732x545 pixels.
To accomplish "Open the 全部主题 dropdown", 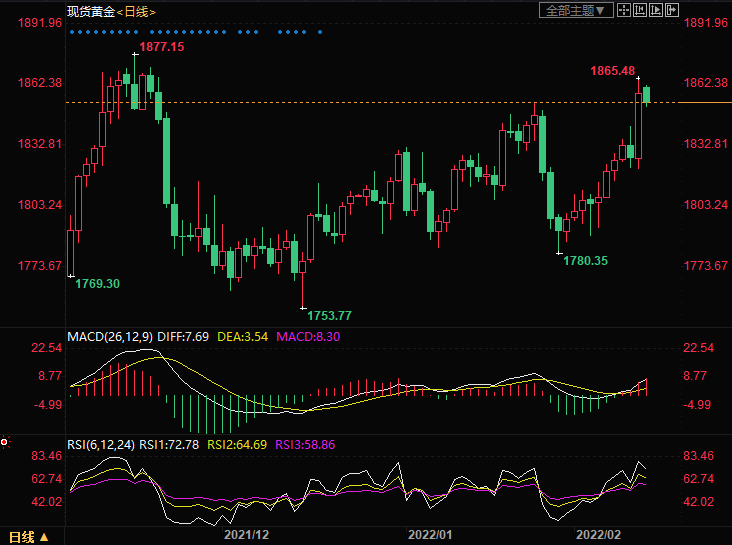I will point(573,10).
